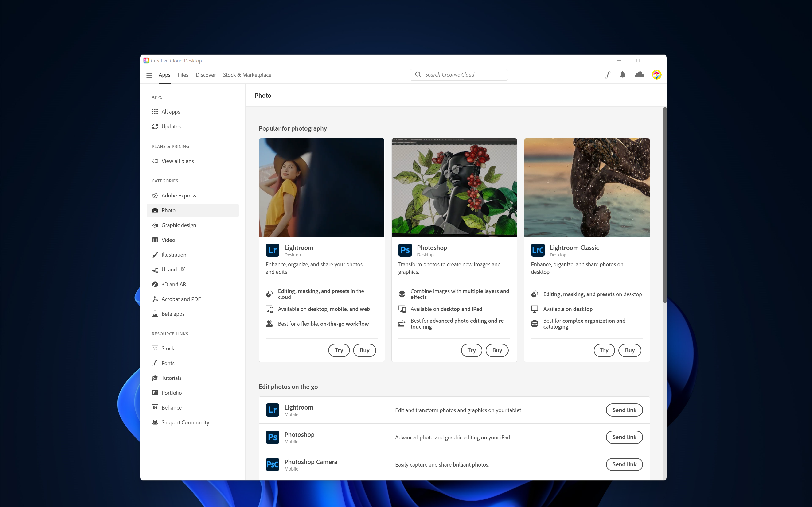Click the Lightroom promotional thumbnail image
Viewport: 812px width, 507px height.
(321, 187)
